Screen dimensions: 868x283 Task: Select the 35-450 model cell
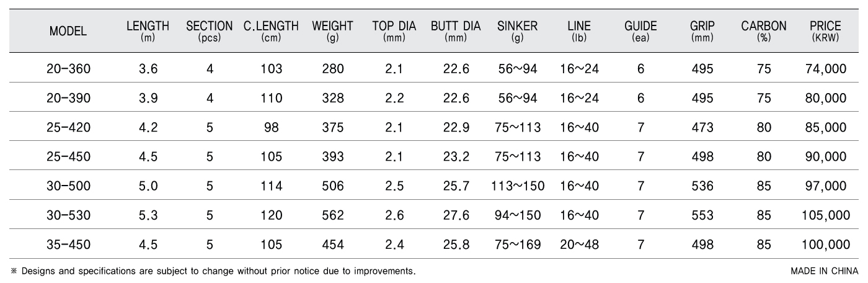tap(68, 245)
